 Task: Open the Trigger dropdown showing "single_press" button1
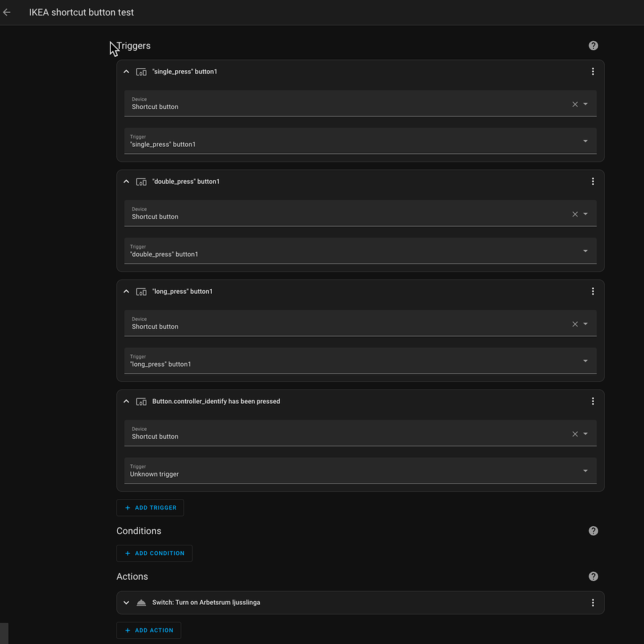[585, 140]
